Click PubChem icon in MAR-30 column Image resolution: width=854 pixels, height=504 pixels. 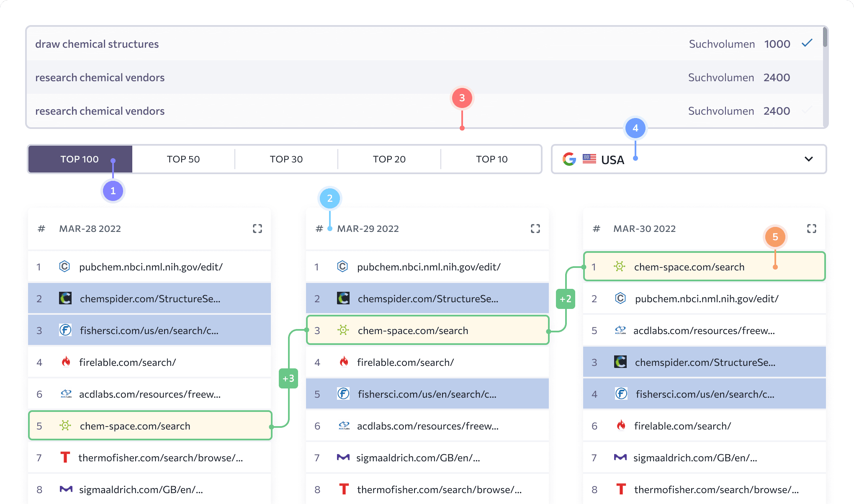pyautogui.click(x=620, y=298)
